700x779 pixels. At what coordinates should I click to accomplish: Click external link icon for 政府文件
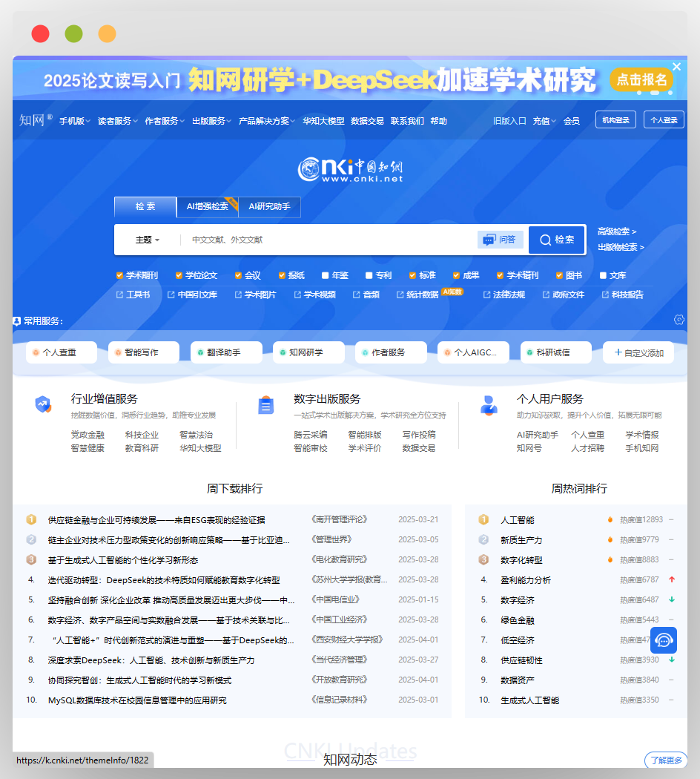tap(546, 295)
